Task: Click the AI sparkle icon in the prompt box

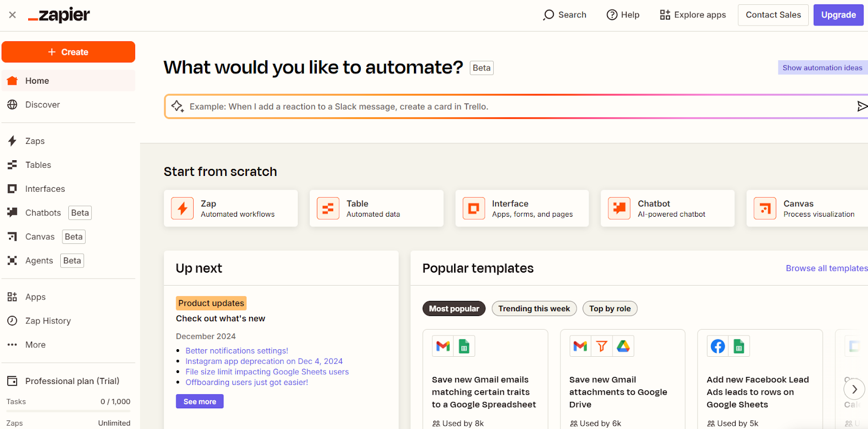Action: coord(177,106)
